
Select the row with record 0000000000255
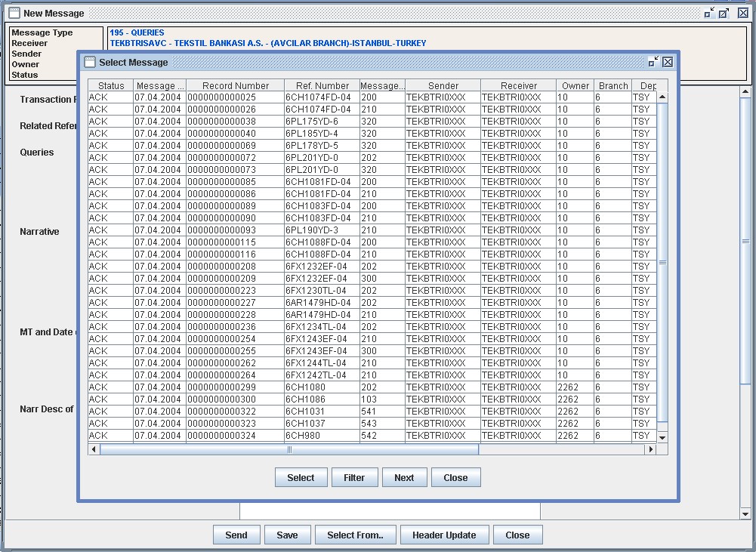click(x=372, y=351)
